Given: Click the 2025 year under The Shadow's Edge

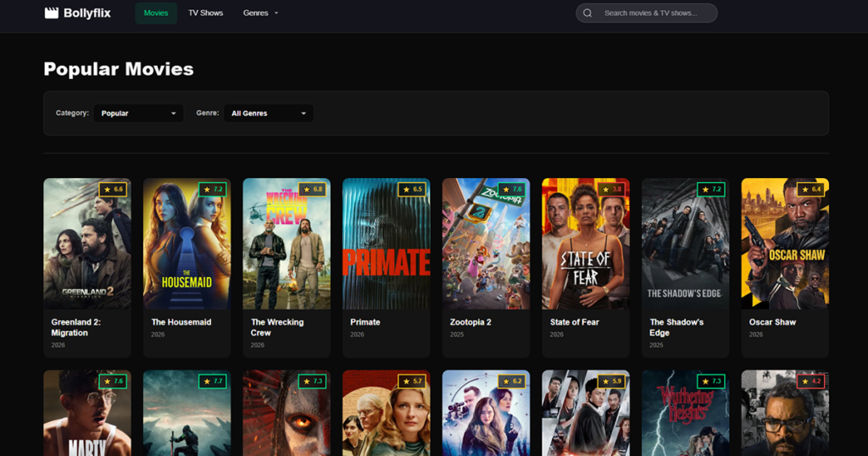Looking at the screenshot, I should tap(656, 345).
